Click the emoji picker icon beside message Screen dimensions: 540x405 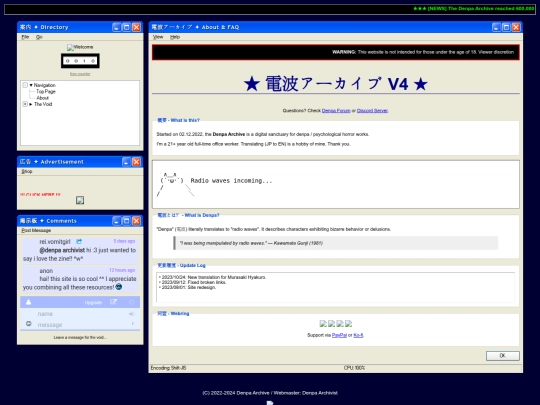pos(29,324)
